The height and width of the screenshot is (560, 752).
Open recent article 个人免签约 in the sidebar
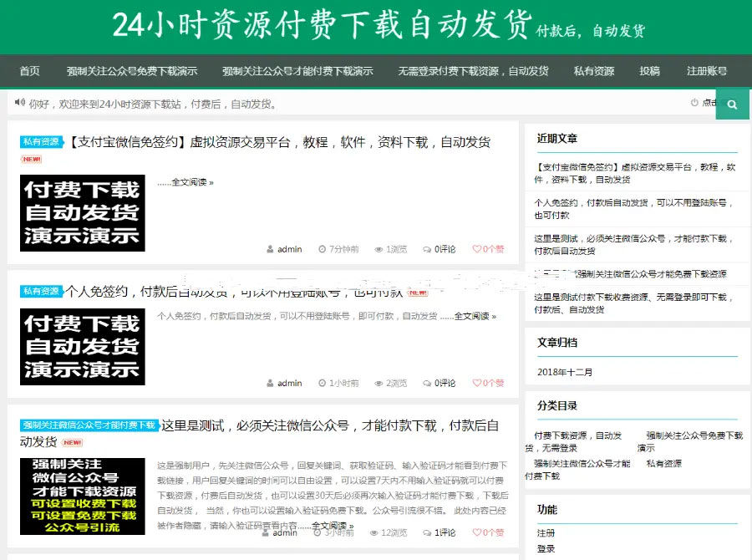[633, 208]
